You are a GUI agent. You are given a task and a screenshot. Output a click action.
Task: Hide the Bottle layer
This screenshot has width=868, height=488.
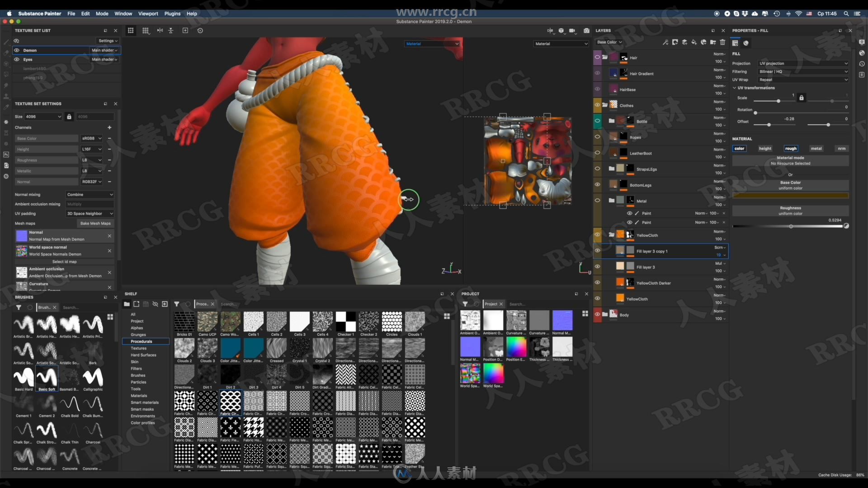coord(597,121)
